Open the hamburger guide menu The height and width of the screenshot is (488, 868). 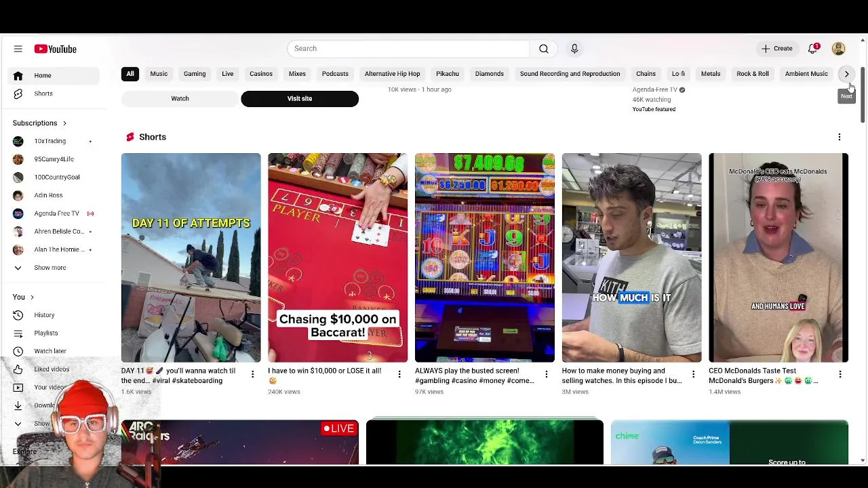click(x=18, y=49)
